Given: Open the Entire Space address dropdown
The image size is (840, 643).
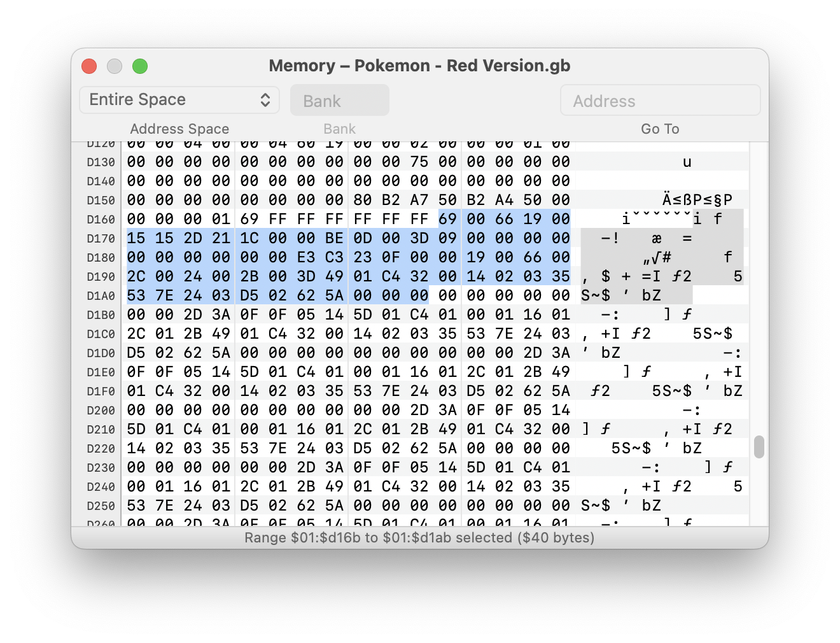Looking at the screenshot, I should (179, 99).
